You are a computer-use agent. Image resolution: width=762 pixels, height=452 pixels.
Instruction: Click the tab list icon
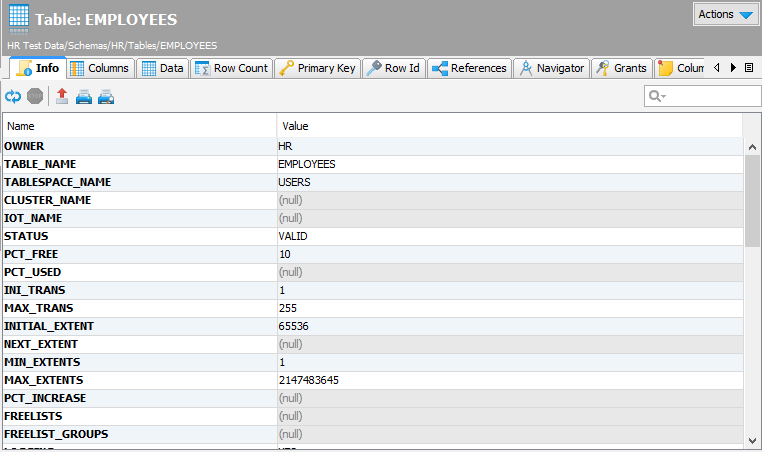pyautogui.click(x=749, y=68)
